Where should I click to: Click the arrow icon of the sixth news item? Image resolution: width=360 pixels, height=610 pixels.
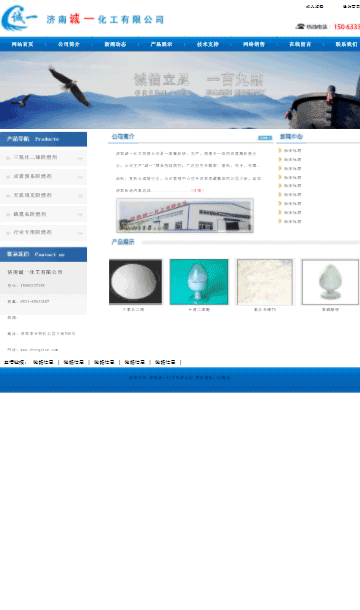[x=280, y=194]
